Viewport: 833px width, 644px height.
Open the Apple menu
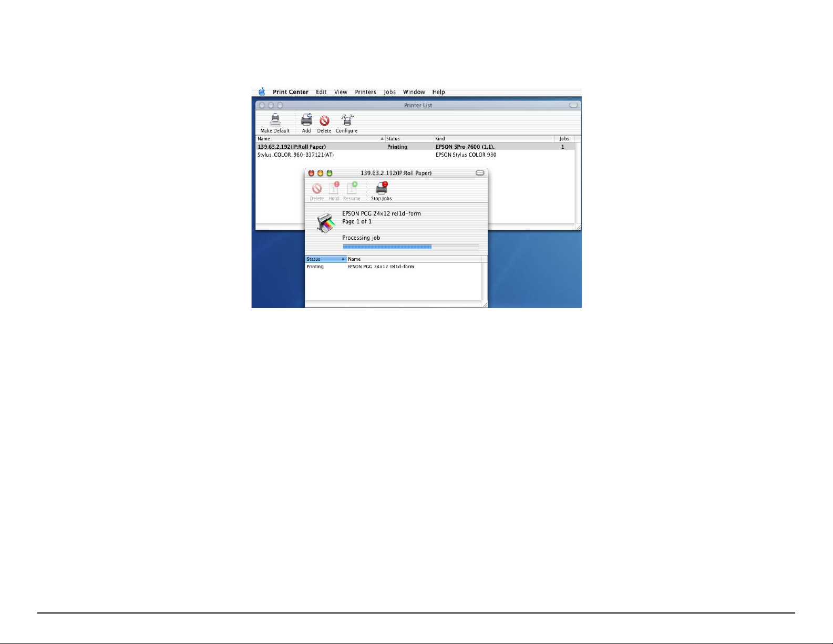click(x=262, y=91)
